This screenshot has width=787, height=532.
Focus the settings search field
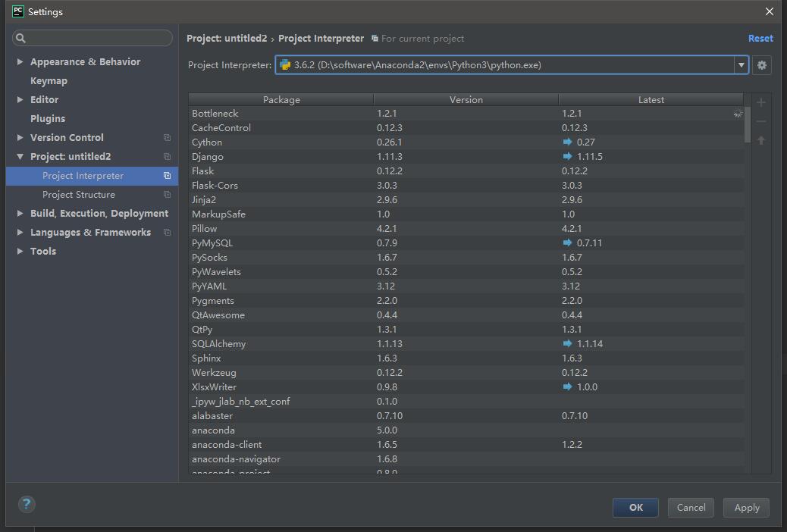(92, 38)
